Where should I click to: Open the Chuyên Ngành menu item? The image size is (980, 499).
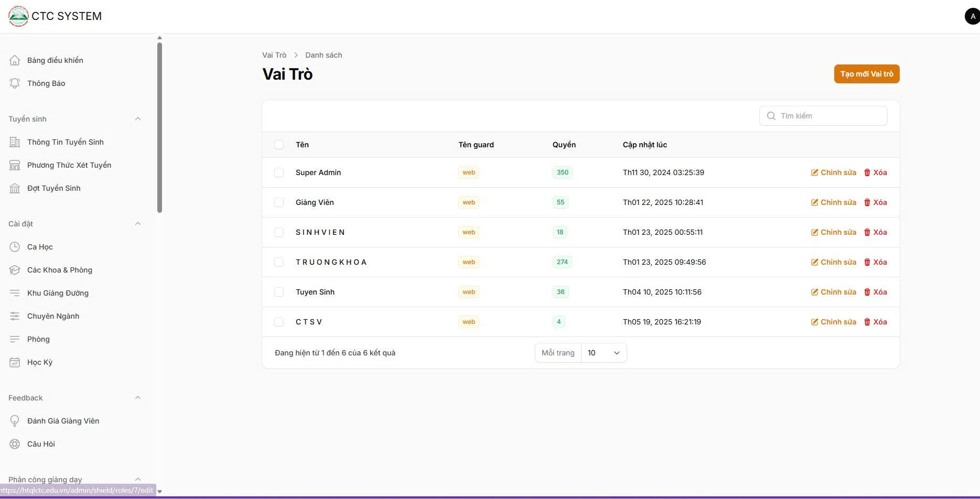[53, 316]
